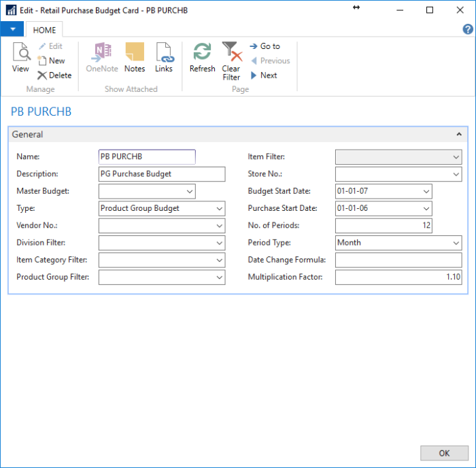Open the Budget Start Date picker

tap(426, 191)
